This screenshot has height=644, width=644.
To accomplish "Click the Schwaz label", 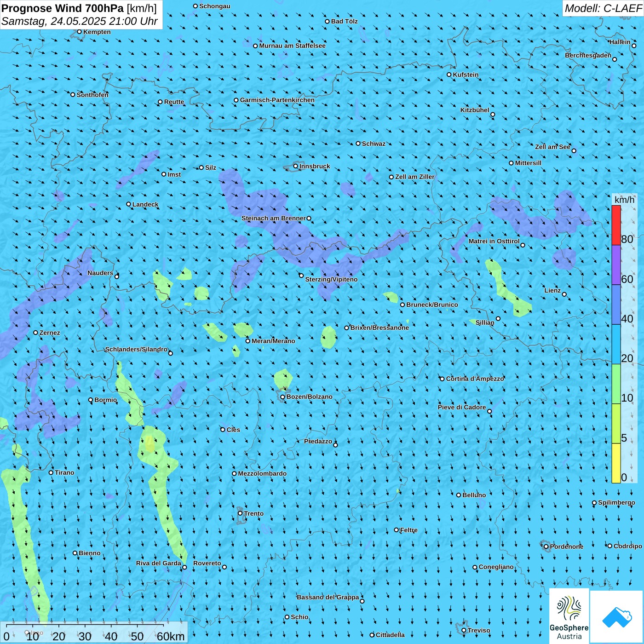I will [374, 144].
